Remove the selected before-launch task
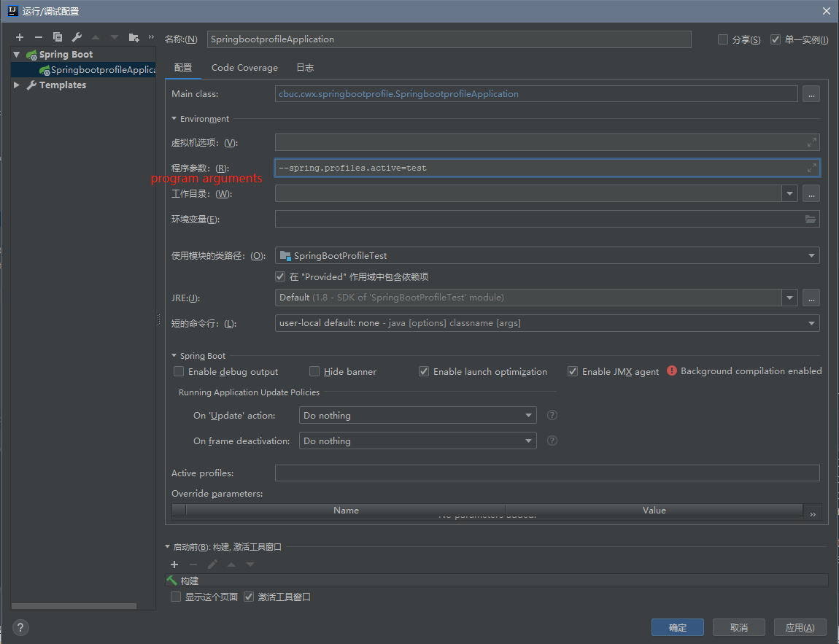This screenshot has width=839, height=644. coord(193,565)
